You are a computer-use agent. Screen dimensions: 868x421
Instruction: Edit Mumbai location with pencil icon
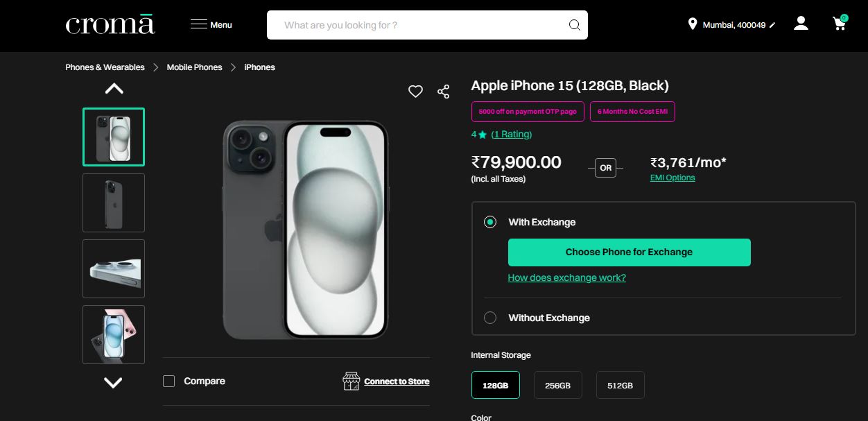[772, 25]
